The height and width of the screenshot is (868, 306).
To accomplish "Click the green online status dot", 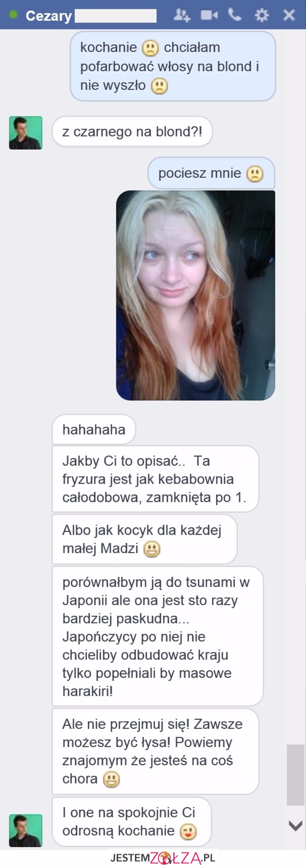I will [14, 15].
